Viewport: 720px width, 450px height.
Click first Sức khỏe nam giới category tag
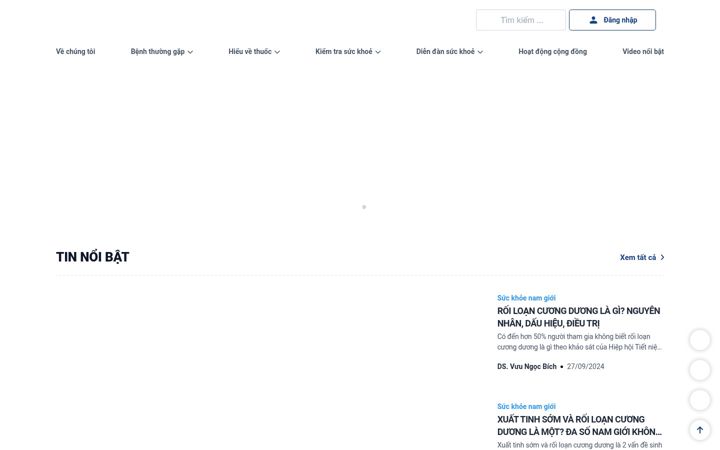point(526,298)
